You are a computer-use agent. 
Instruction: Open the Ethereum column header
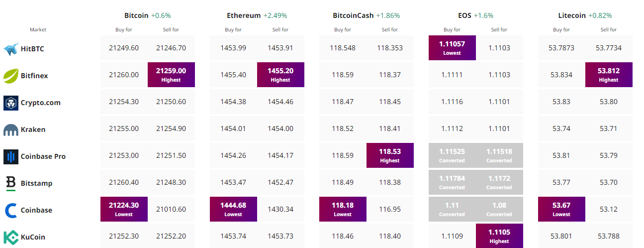coord(244,15)
